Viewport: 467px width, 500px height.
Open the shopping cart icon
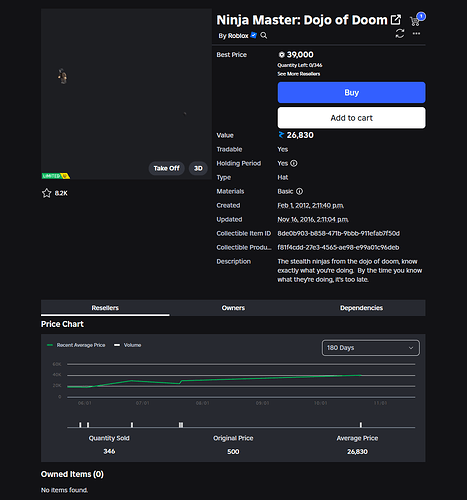(415, 21)
